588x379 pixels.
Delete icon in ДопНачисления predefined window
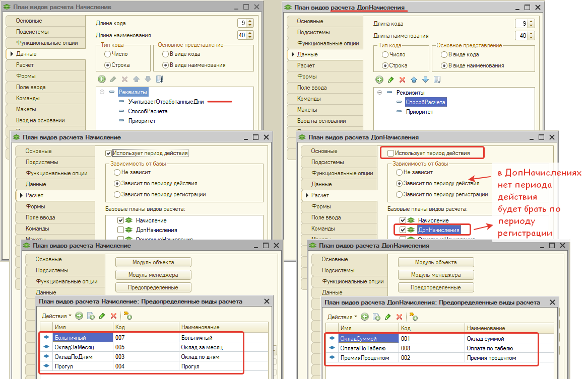click(400, 317)
